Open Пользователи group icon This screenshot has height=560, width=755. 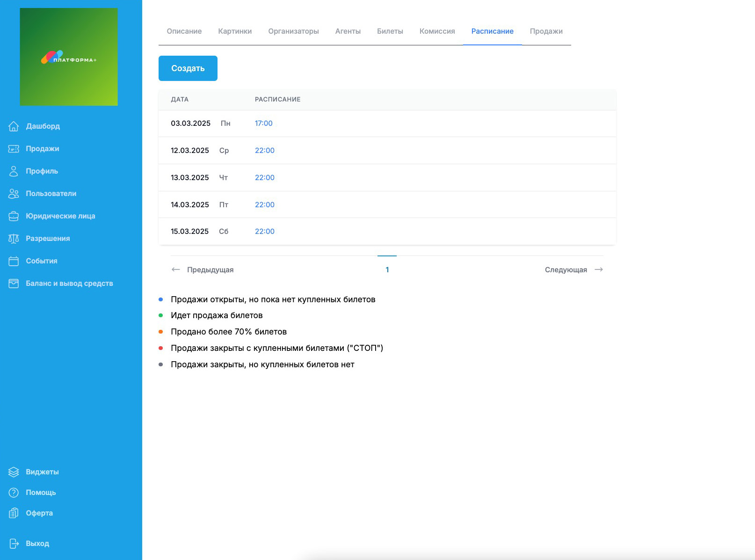click(x=14, y=194)
